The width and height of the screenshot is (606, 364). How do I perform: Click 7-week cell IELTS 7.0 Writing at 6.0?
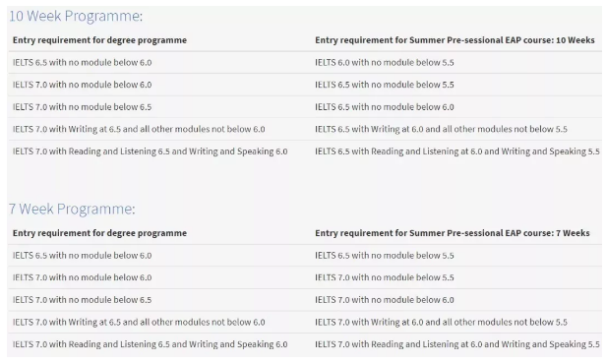441,322
